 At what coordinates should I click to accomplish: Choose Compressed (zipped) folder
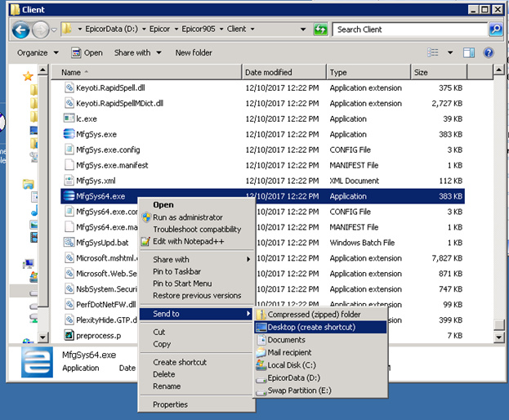click(320, 315)
